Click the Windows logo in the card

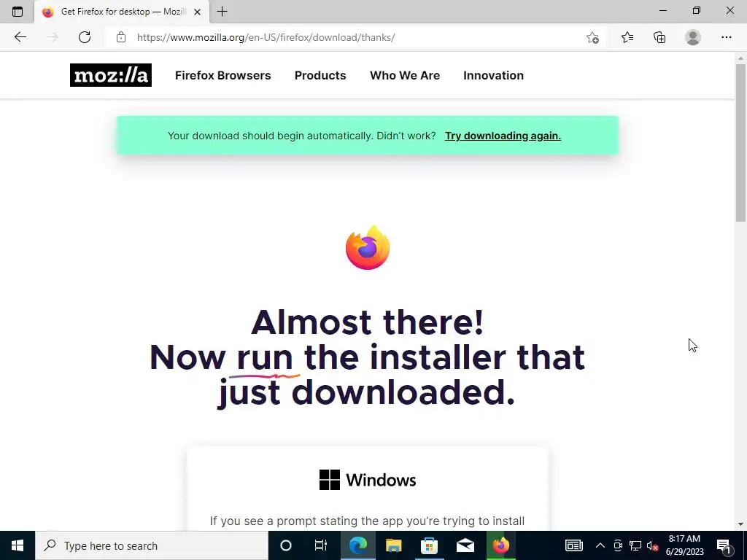[330, 480]
